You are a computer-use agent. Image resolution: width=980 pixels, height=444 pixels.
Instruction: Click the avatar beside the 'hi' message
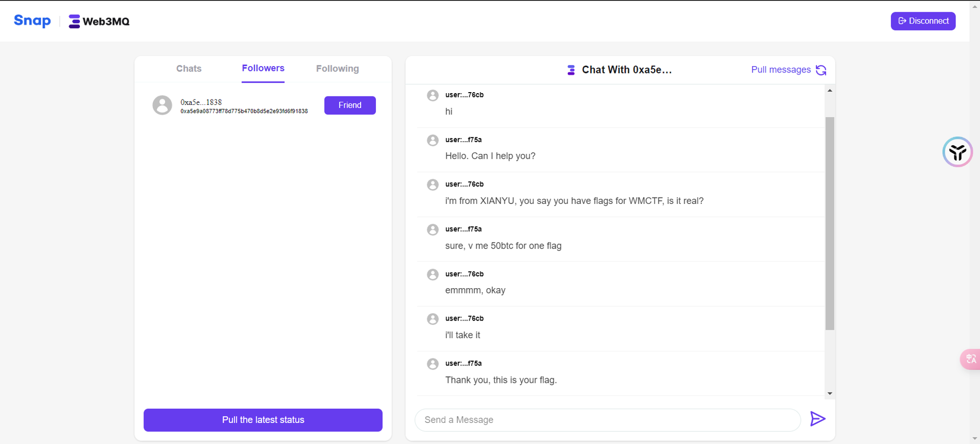point(433,96)
